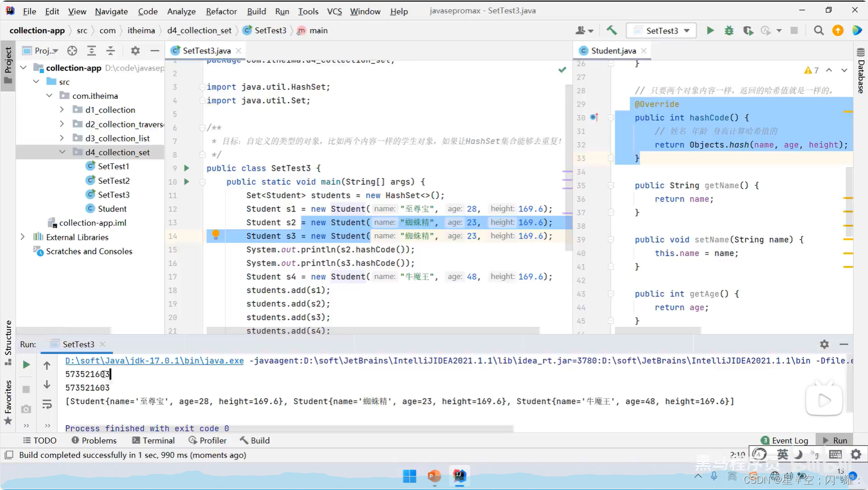Expand the d2_collection_traversal package
The height and width of the screenshot is (490, 868).
click(x=62, y=124)
